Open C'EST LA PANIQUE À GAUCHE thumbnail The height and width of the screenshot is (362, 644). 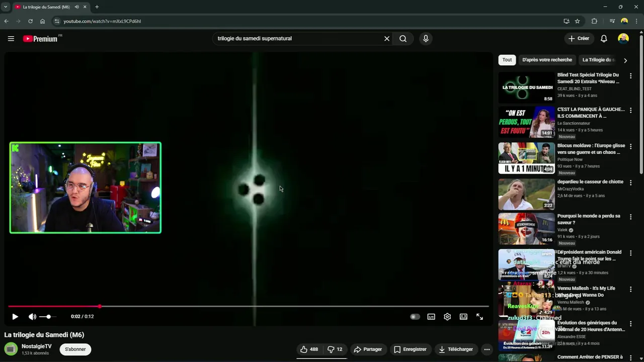tap(526, 122)
